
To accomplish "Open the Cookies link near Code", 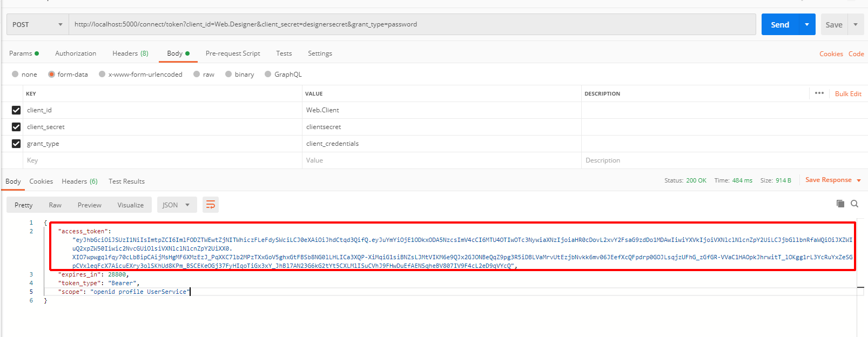I will coord(831,53).
